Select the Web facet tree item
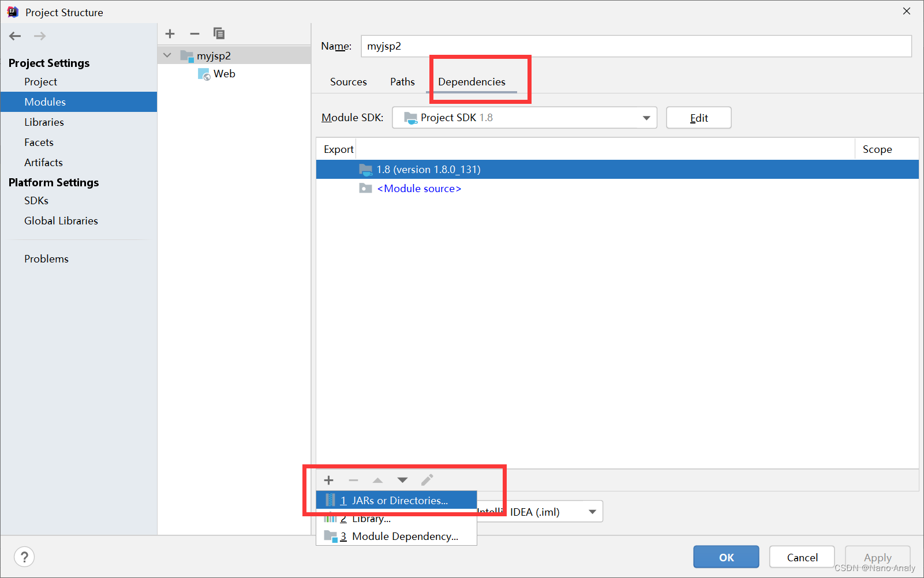This screenshot has height=578, width=924. [234, 74]
